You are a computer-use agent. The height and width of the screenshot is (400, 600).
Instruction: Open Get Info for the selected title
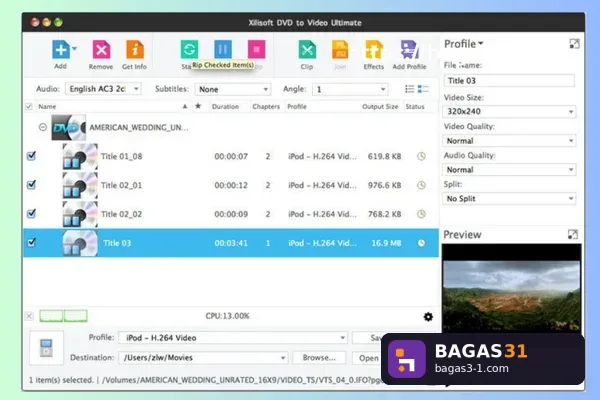(x=135, y=50)
